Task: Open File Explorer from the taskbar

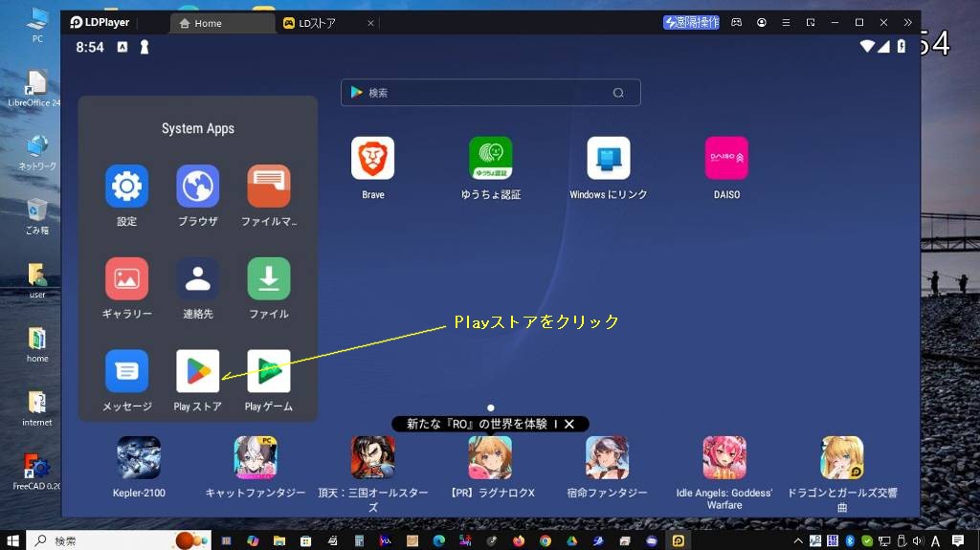Action: point(279,540)
